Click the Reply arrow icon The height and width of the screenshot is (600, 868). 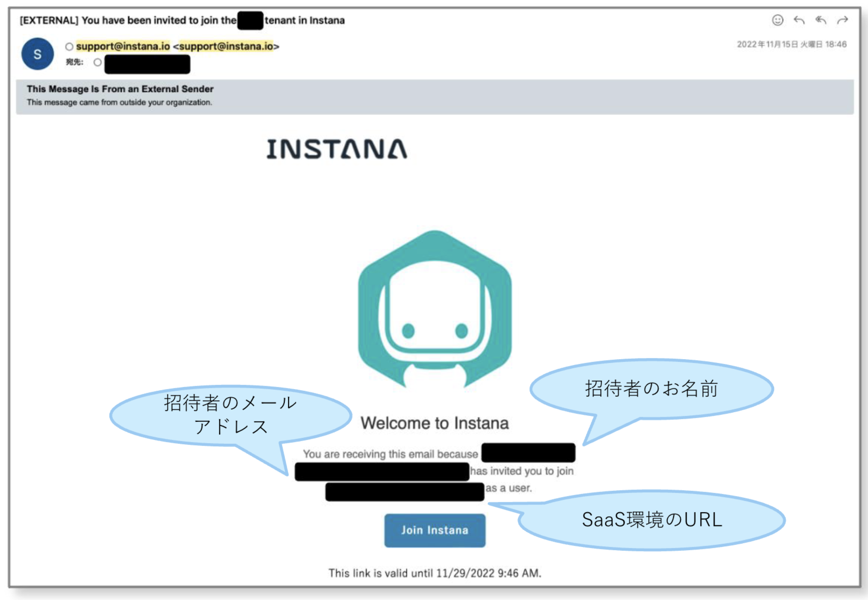point(799,20)
